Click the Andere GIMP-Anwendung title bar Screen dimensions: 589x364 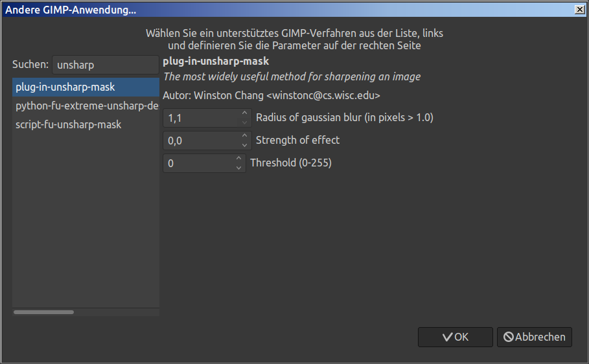pos(292,10)
